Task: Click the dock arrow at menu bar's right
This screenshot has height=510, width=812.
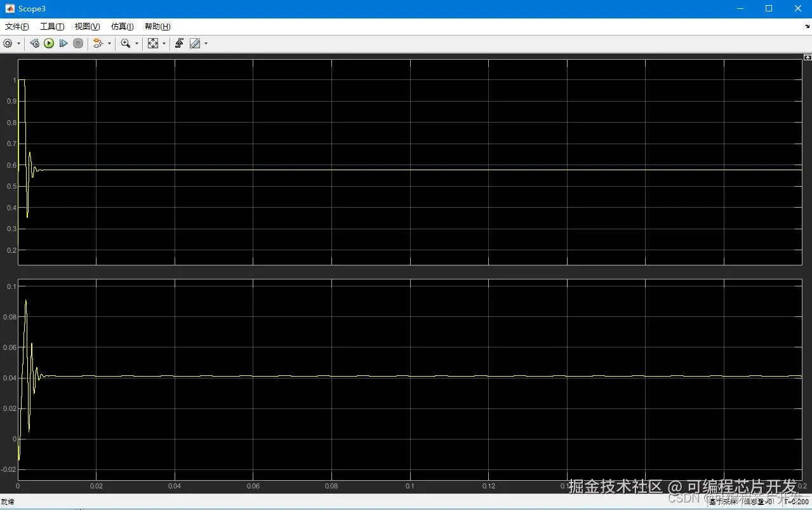Action: 808,27
